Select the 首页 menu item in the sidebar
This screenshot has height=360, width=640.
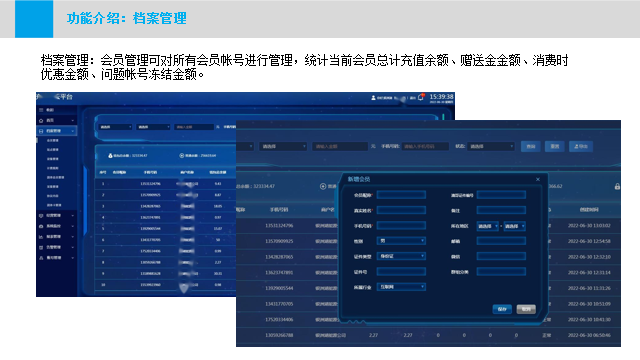pos(57,121)
